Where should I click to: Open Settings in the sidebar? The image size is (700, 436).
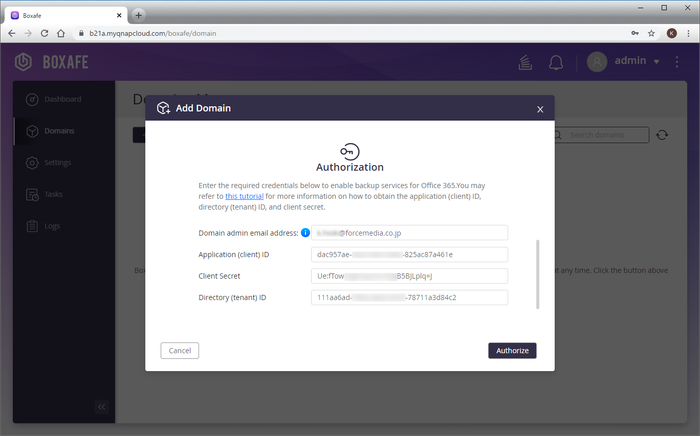point(56,162)
